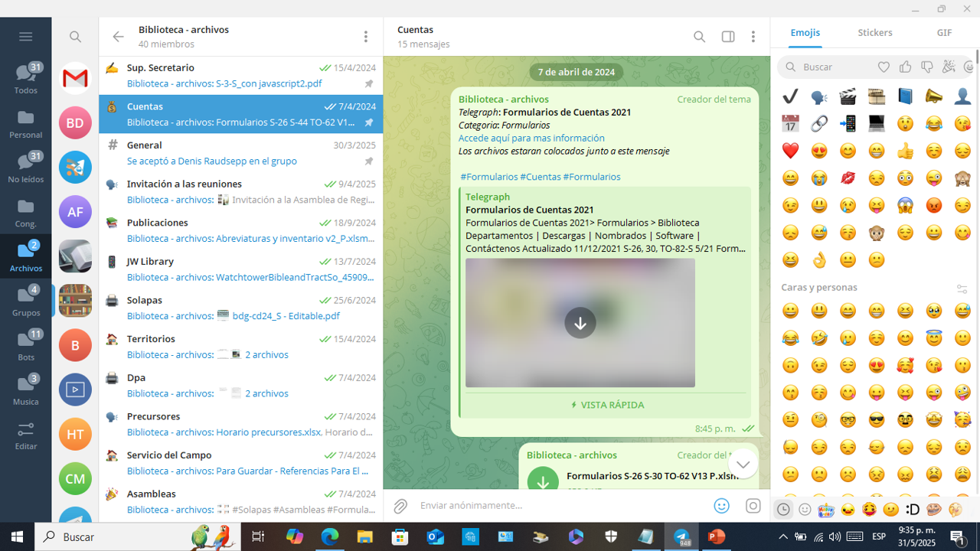The height and width of the screenshot is (551, 980).
Task: Open the Caras y personas settings icon
Action: (x=962, y=289)
